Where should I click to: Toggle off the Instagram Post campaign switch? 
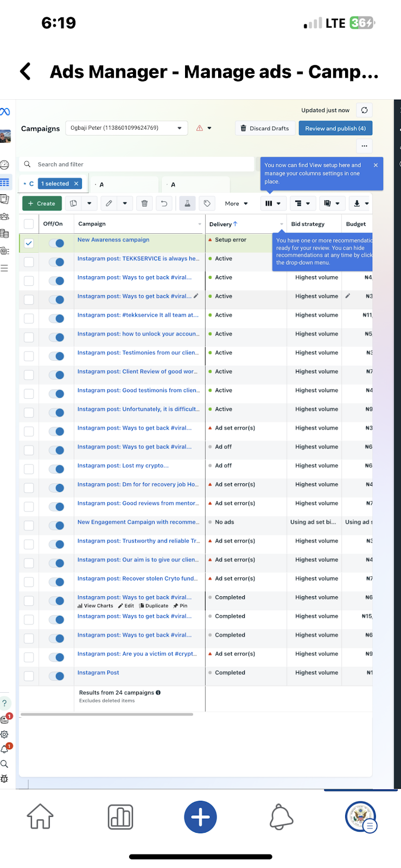pos(56,676)
